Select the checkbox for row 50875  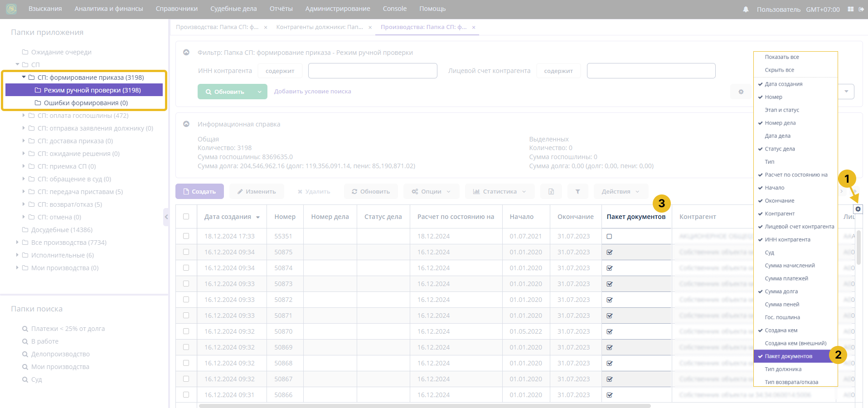[186, 252]
